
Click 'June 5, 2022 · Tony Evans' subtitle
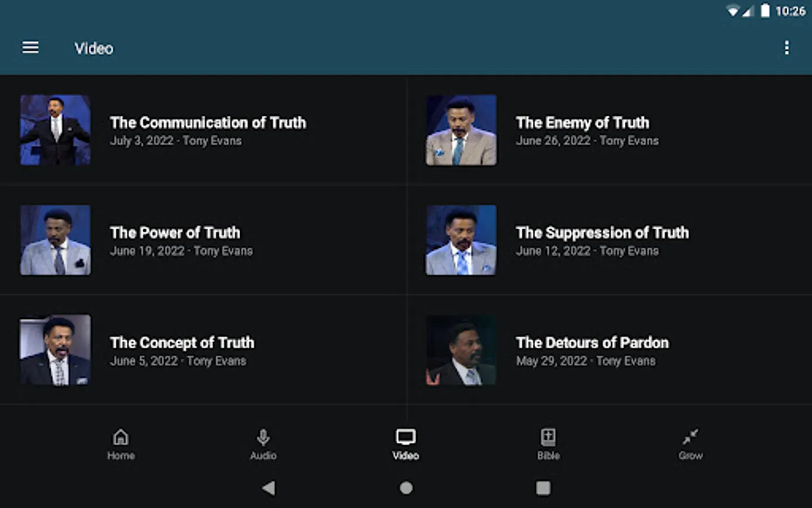click(178, 361)
